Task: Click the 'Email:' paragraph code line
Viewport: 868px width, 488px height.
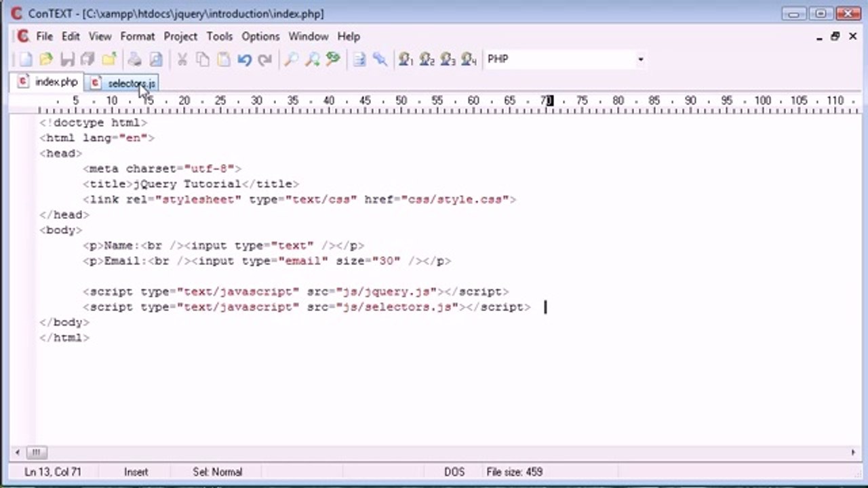Action: [267, 261]
